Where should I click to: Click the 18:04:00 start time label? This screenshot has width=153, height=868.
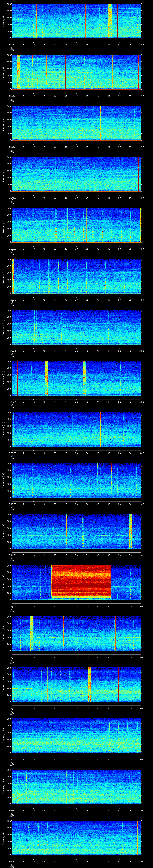pos(12,198)
